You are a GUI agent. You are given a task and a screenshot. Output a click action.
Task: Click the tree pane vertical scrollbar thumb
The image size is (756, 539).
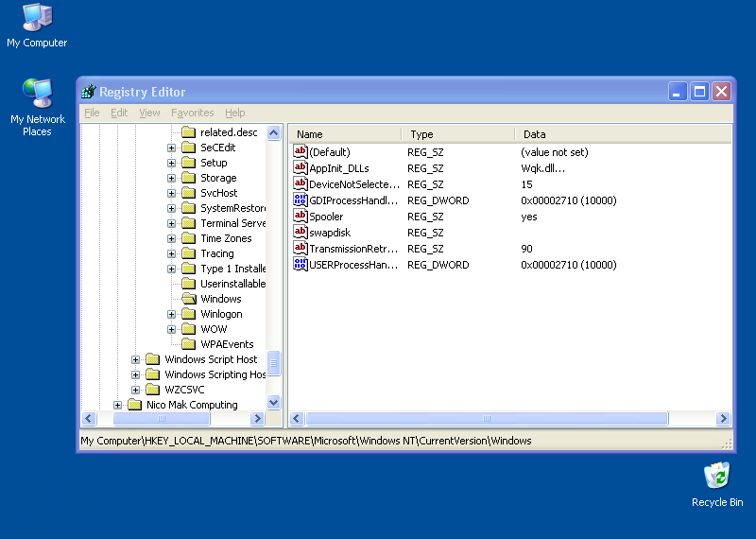point(273,363)
